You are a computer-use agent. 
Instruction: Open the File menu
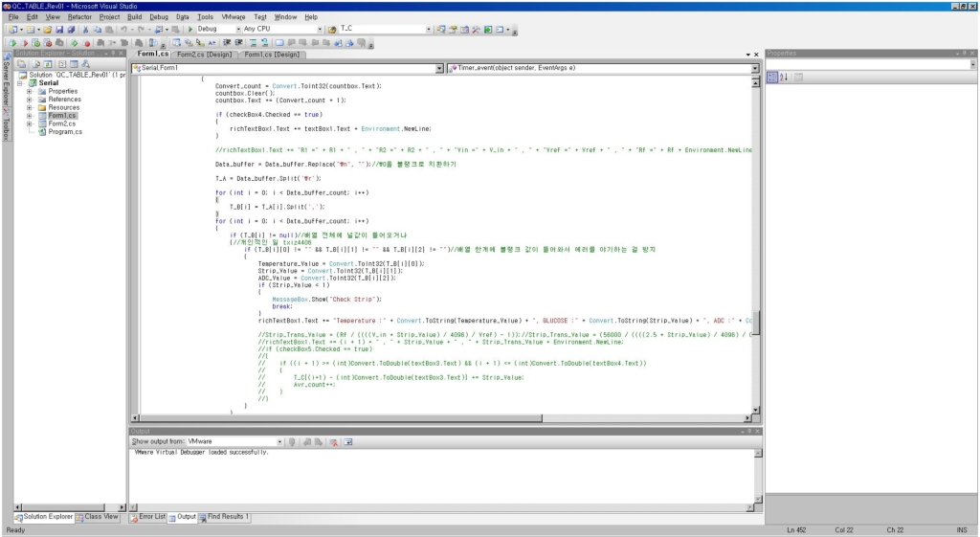pos(13,17)
